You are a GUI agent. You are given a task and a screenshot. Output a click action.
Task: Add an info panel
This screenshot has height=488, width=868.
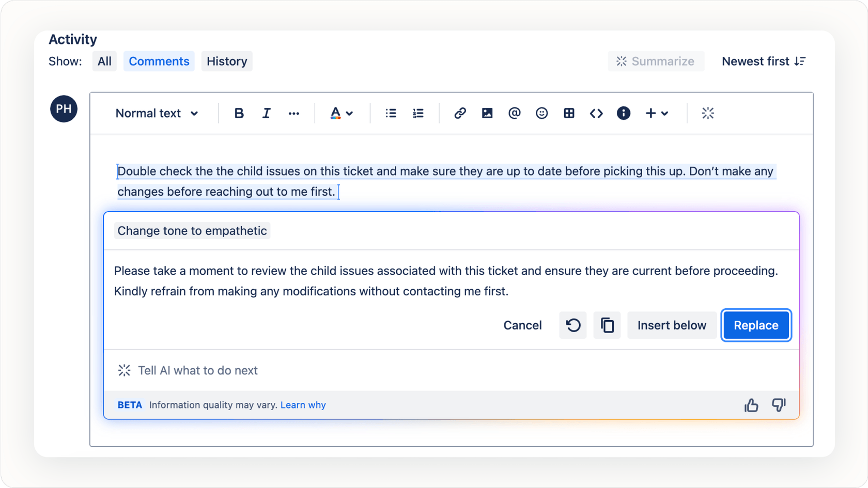pyautogui.click(x=623, y=113)
